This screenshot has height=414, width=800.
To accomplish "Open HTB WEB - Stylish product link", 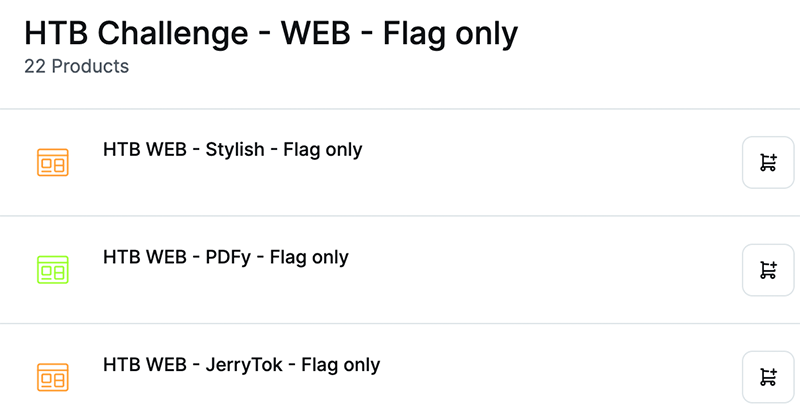I will [232, 150].
